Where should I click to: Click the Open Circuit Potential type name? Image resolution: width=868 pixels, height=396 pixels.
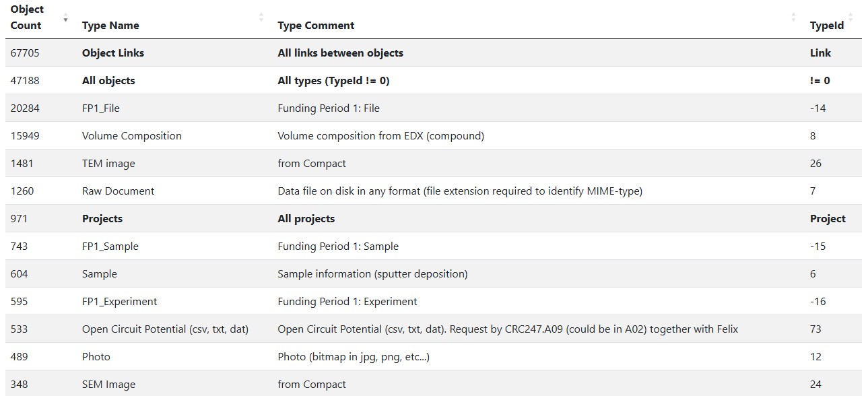(165, 329)
